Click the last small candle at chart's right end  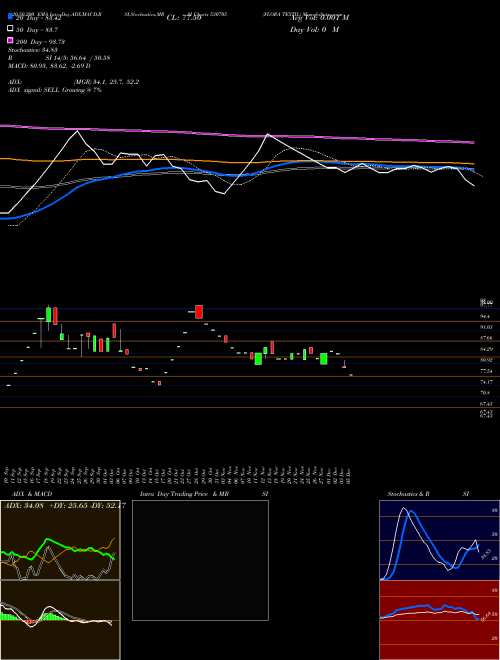click(x=351, y=375)
